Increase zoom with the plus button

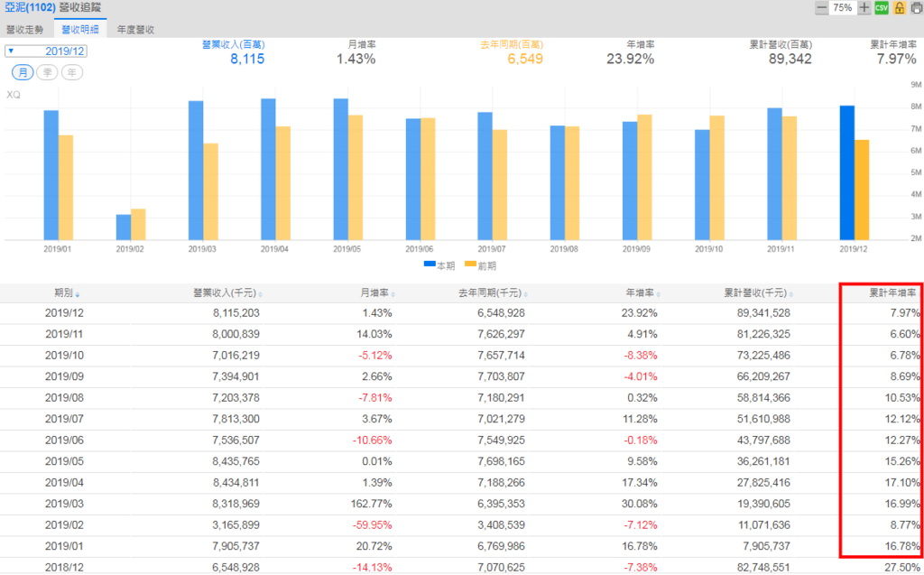point(864,7)
